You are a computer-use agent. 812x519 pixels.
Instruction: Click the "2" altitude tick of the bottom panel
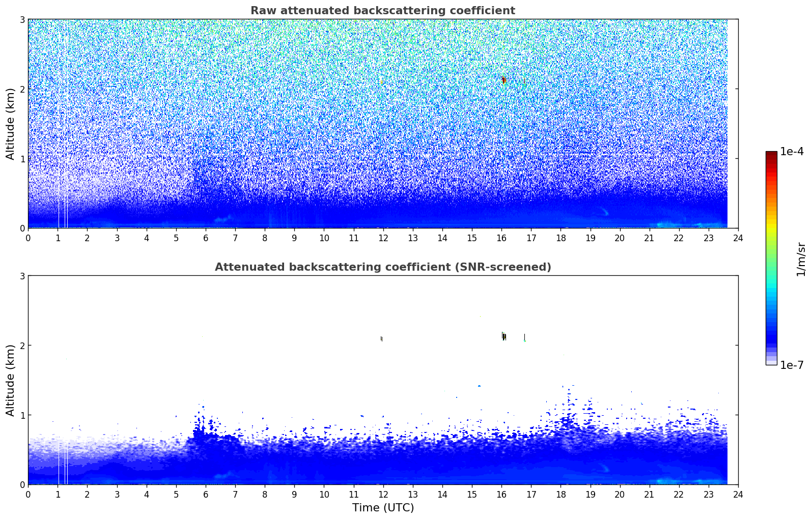click(22, 345)
